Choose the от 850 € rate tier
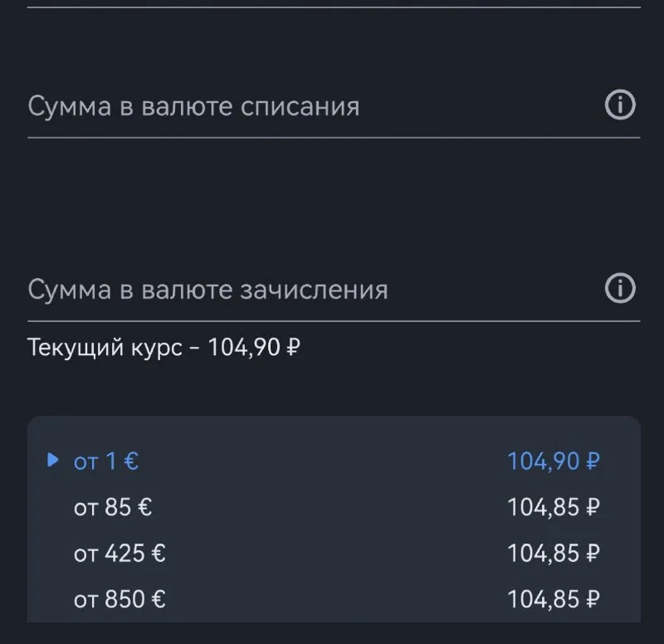 [119, 599]
